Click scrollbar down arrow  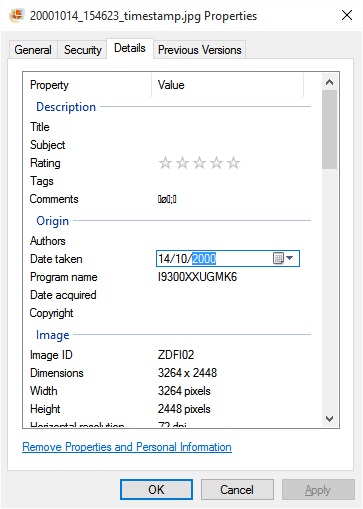tap(330, 419)
